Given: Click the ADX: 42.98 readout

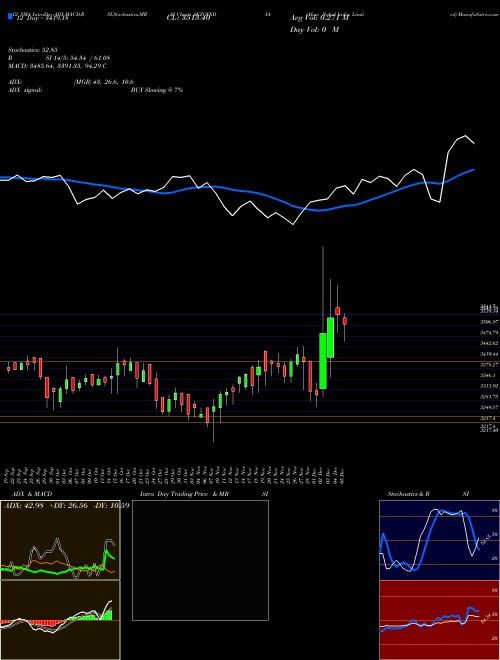Looking at the screenshot, I should coord(24,506).
